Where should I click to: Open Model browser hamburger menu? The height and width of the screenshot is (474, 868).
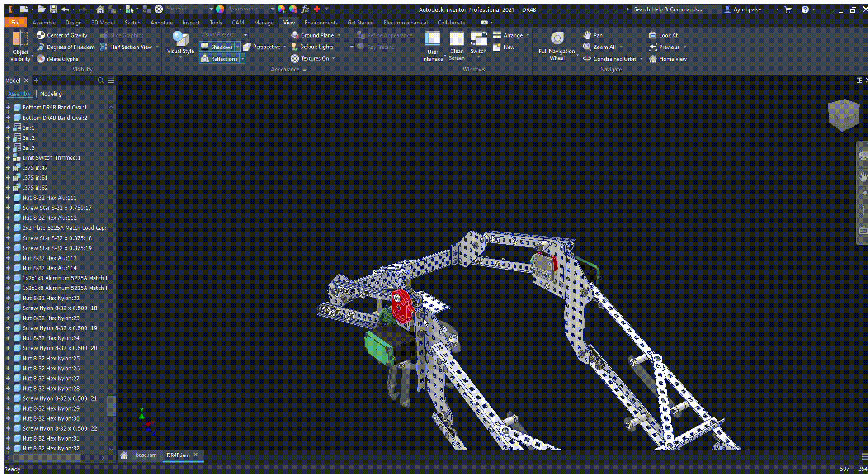pyautogui.click(x=111, y=81)
